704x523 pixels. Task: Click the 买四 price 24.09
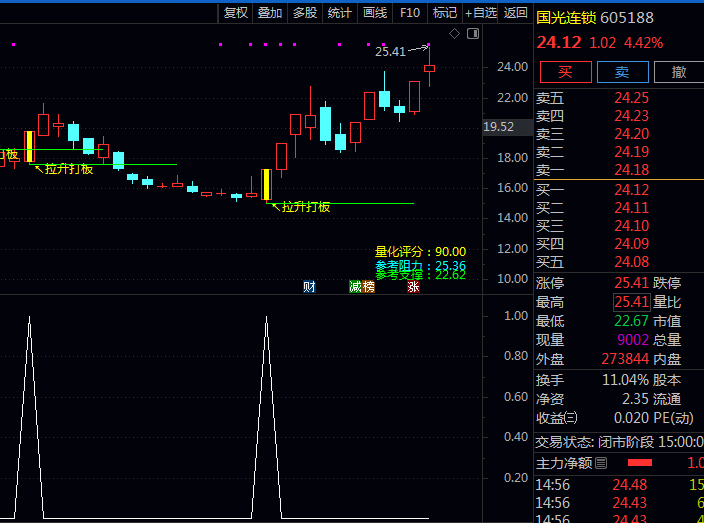coord(632,244)
